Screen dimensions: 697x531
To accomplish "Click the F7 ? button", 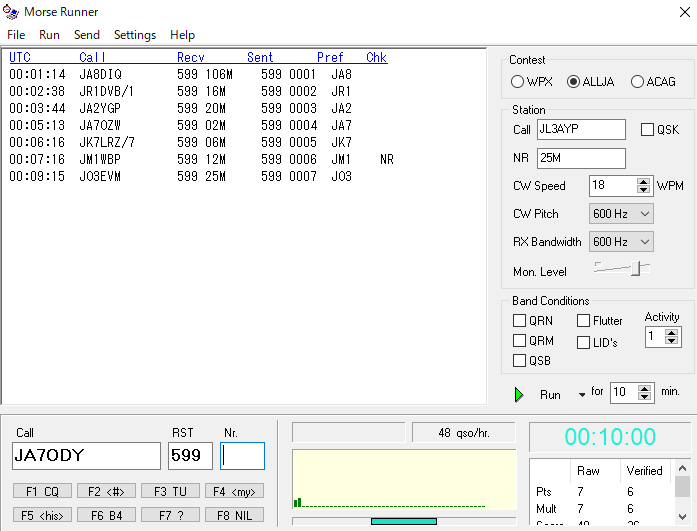I will (170, 515).
